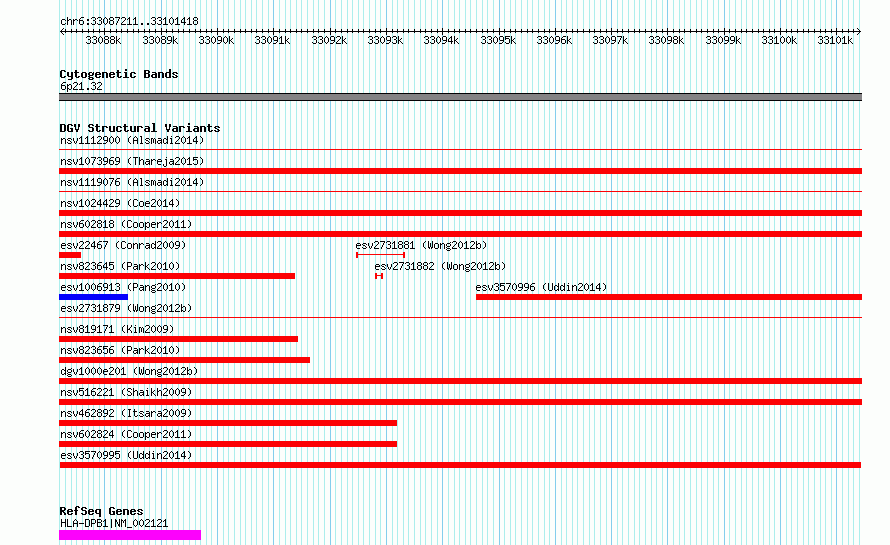Click the 33101k ruler tick label
Screen dimensions: 890x545
point(836,40)
